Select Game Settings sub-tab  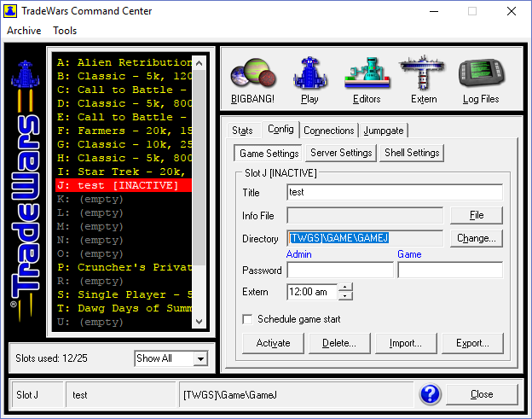click(x=269, y=153)
